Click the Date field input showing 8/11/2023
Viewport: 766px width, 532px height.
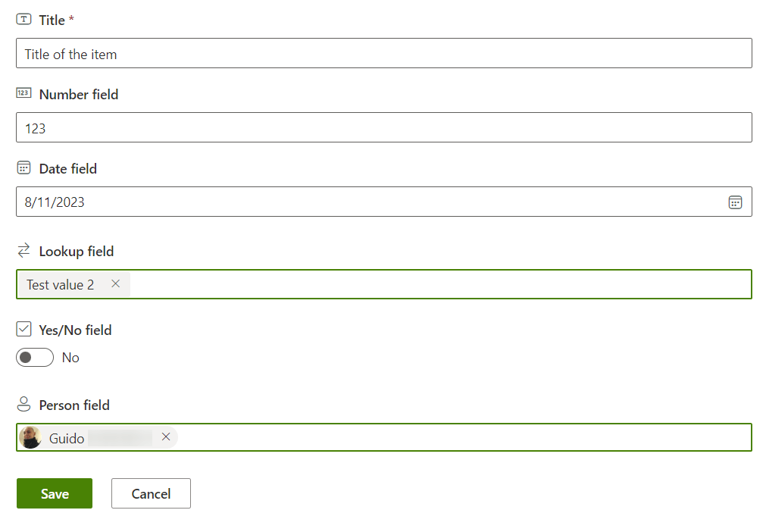pos(364,202)
